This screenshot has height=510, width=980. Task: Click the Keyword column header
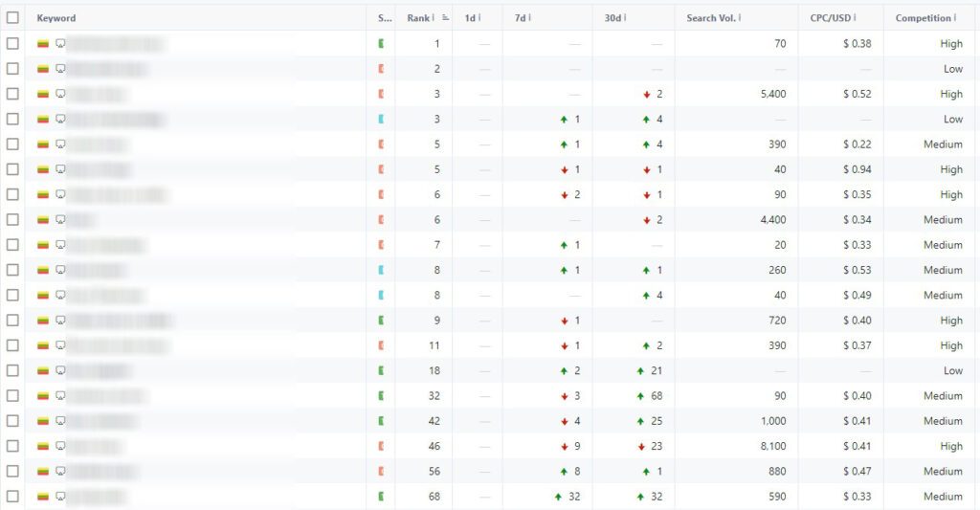tap(56, 18)
